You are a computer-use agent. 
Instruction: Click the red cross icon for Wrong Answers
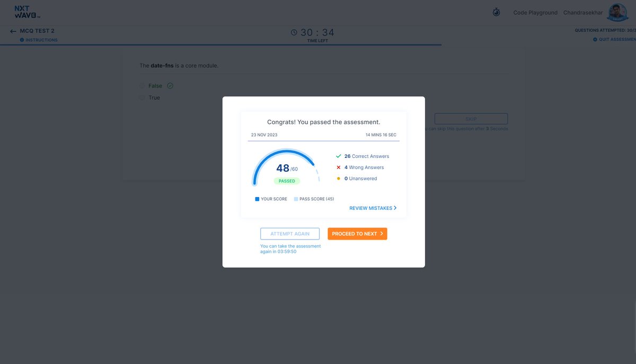tap(339, 167)
